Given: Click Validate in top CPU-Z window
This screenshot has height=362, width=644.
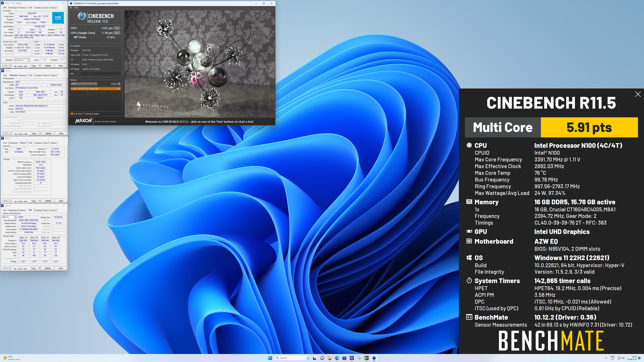Looking at the screenshot, I should 48,66.
